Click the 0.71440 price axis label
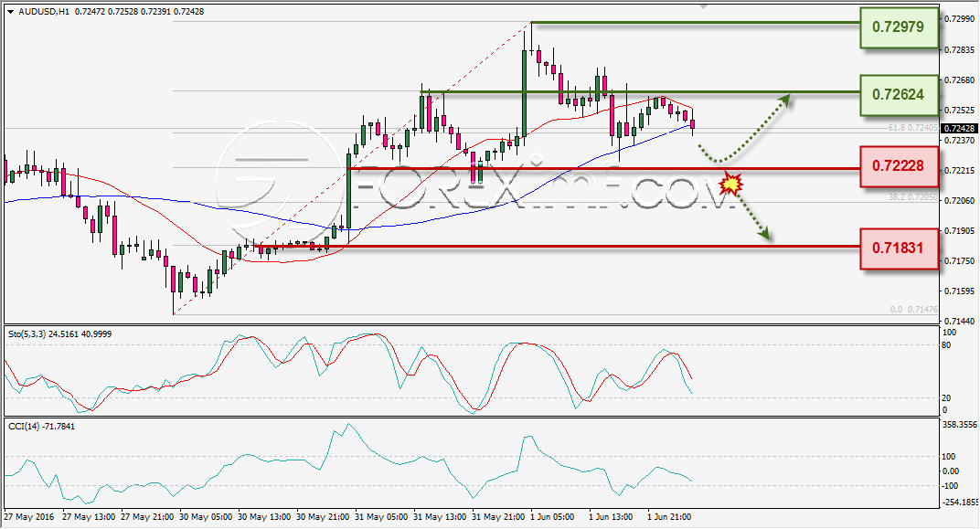980x529 pixels. [x=959, y=321]
